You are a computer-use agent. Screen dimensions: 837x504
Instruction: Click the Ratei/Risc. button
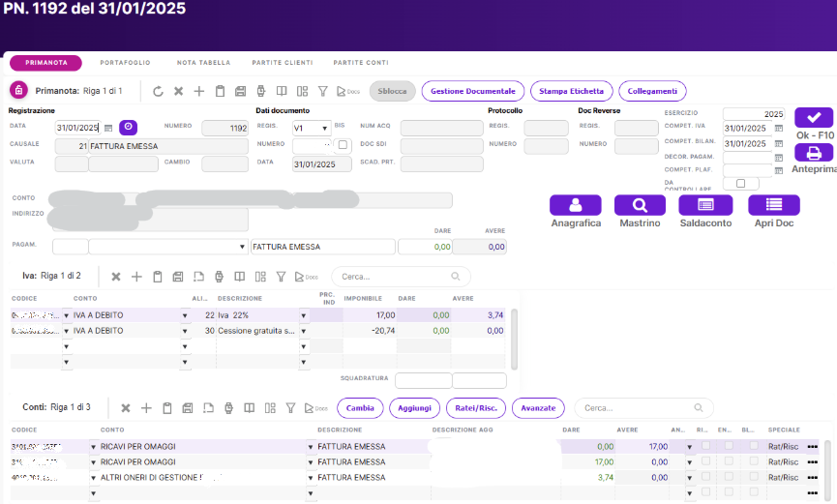point(476,408)
